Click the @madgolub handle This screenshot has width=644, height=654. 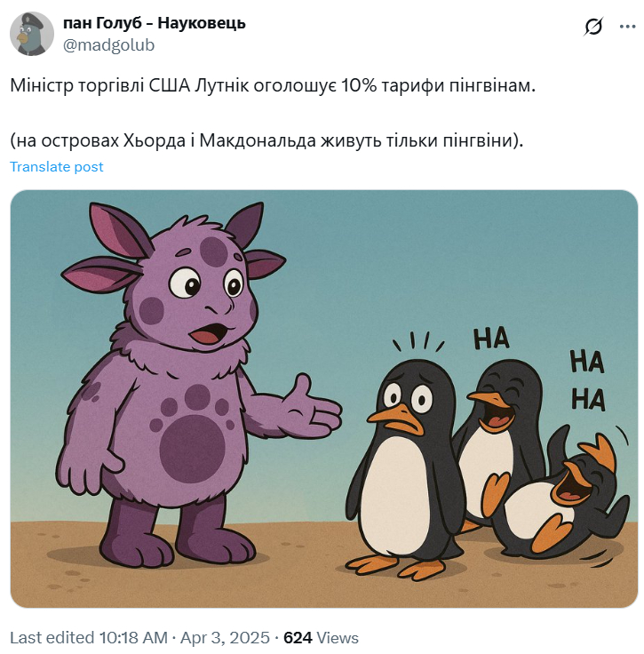pos(108,45)
